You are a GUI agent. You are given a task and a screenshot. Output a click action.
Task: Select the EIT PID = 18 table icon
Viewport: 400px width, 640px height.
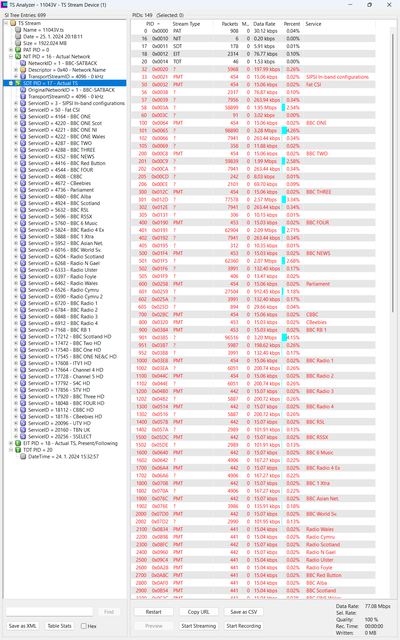(x=18, y=443)
